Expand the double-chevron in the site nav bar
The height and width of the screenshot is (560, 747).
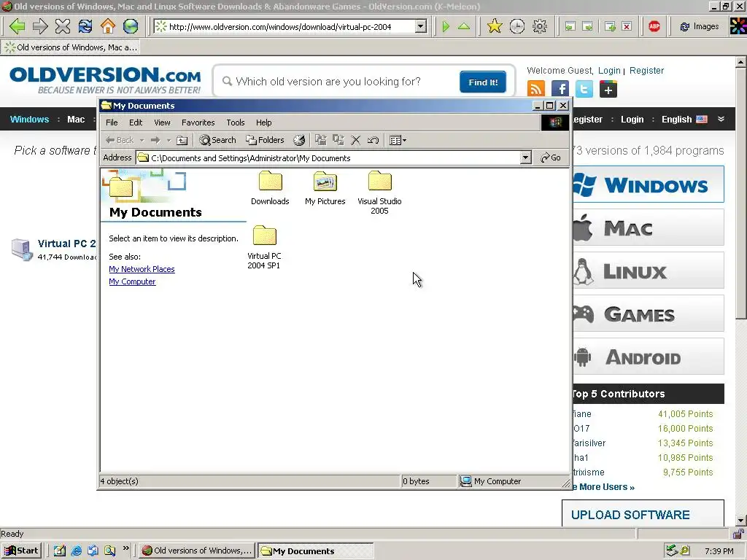point(721,119)
